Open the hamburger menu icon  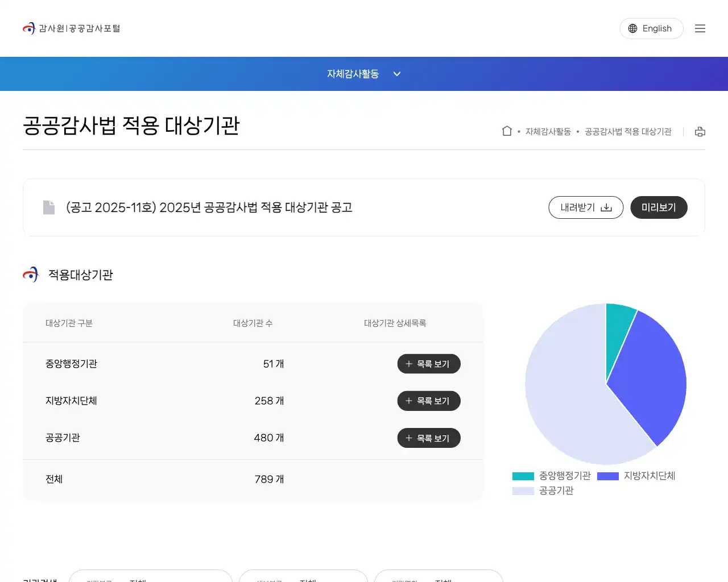(x=700, y=28)
